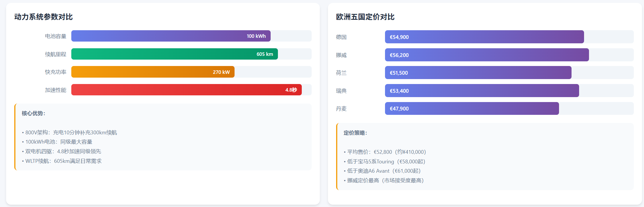Click the 电池容量 100 kWh purple bar
The height and width of the screenshot is (207, 644).
point(171,36)
